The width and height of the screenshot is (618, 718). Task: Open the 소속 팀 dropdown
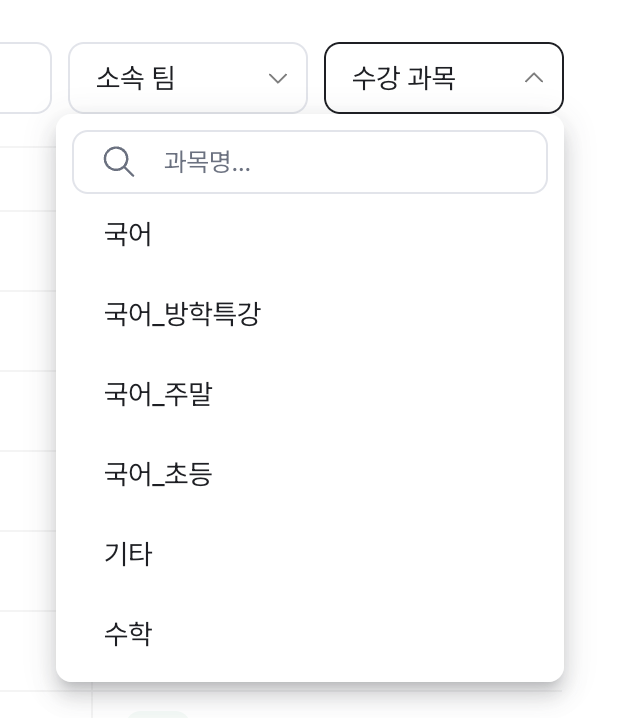click(x=188, y=78)
